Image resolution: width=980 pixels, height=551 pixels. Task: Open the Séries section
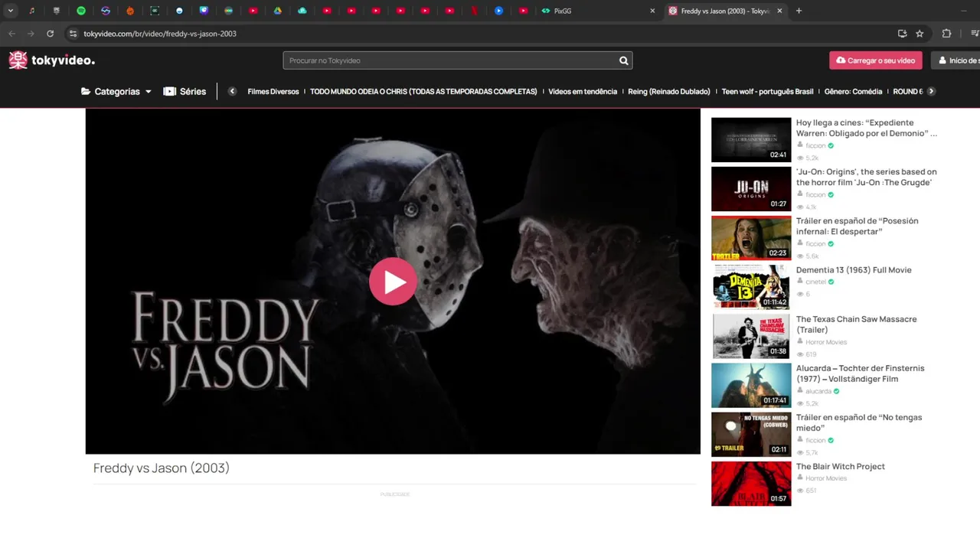[x=185, y=91]
